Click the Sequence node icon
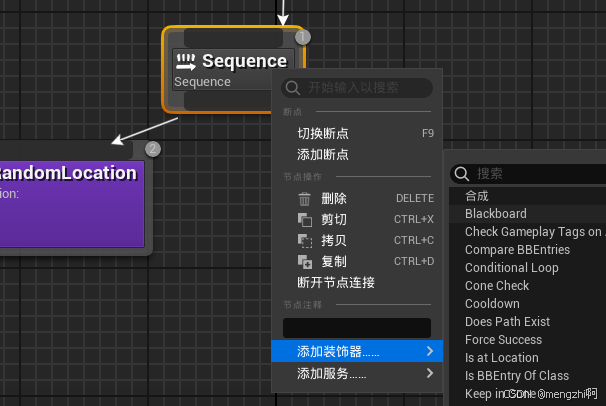 coord(186,62)
